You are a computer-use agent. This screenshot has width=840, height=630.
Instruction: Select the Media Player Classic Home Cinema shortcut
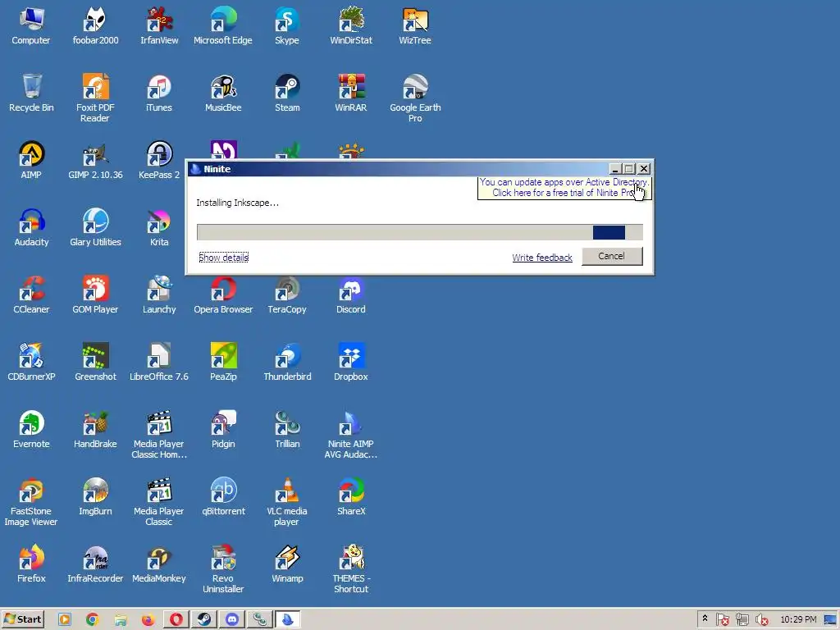(x=159, y=435)
